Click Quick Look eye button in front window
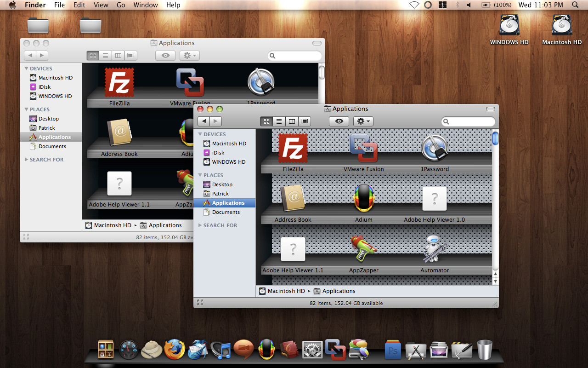Viewport: 588px width, 368px height. tap(339, 121)
